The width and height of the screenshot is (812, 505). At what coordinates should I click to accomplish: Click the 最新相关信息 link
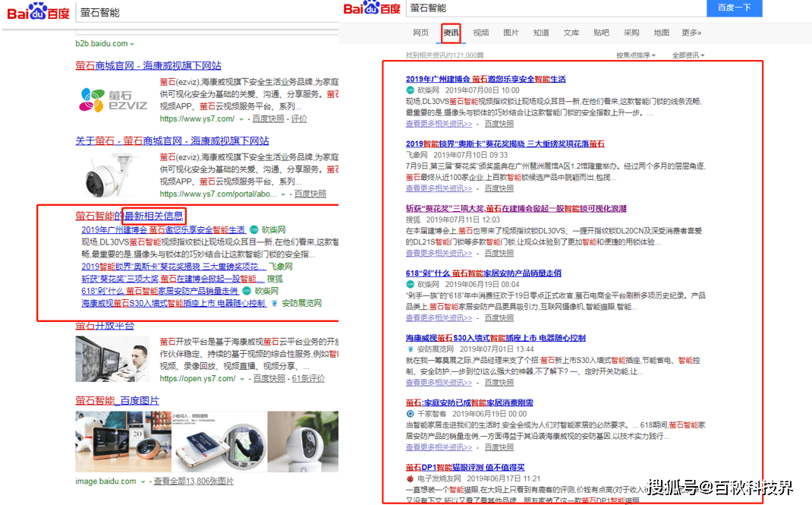pyautogui.click(x=155, y=216)
